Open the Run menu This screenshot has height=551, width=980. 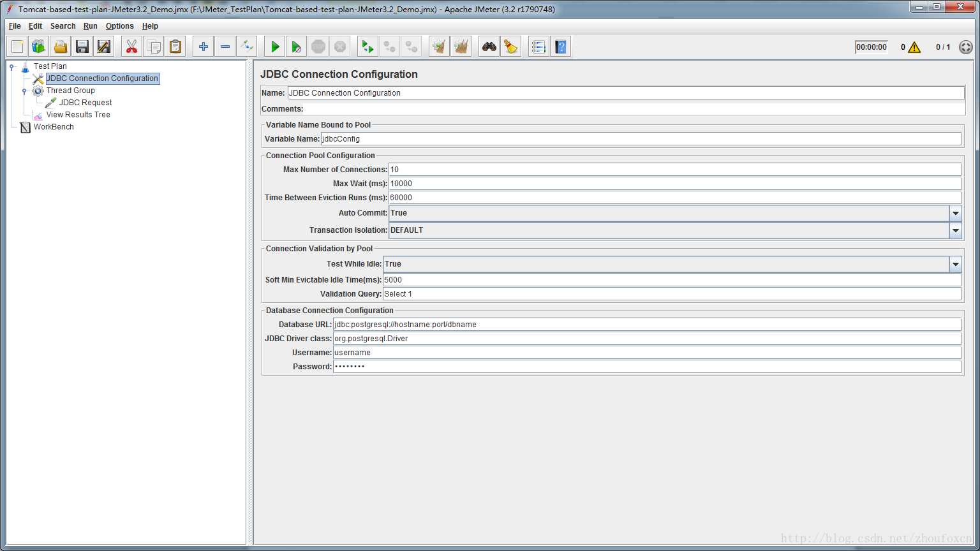click(90, 26)
